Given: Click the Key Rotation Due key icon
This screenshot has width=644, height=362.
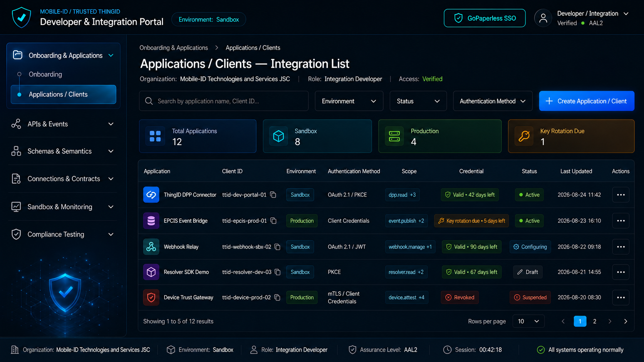Looking at the screenshot, I should tap(524, 136).
